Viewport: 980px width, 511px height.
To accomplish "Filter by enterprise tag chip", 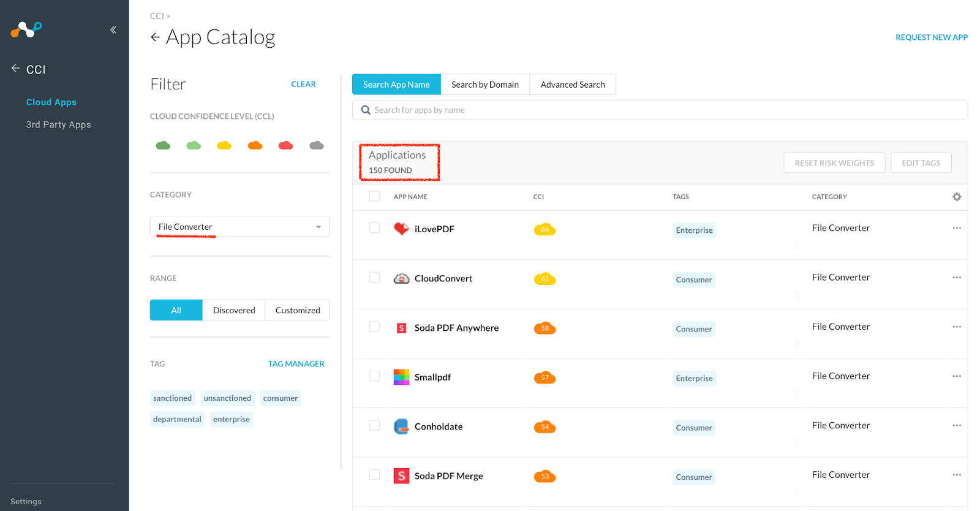I will pos(232,419).
